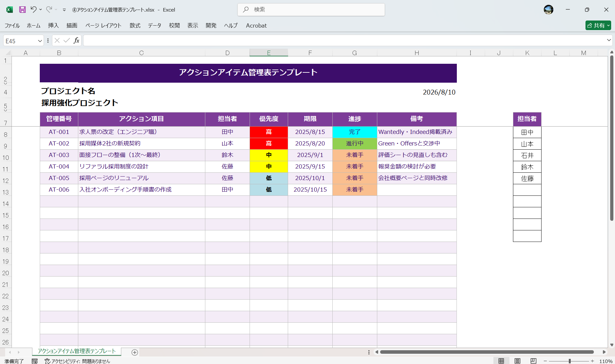Click the 備考 cell 報奨金額の検討が必要
The width and height of the screenshot is (615, 364).
[x=417, y=167]
